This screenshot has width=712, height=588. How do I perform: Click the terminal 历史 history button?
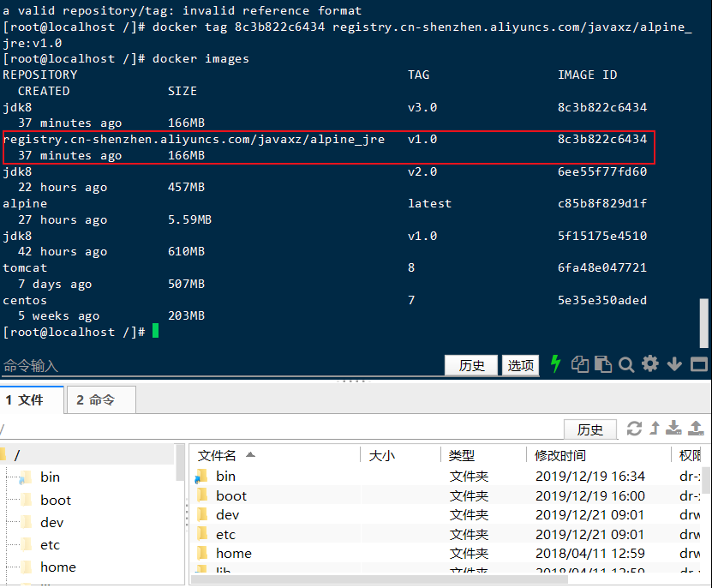click(471, 365)
